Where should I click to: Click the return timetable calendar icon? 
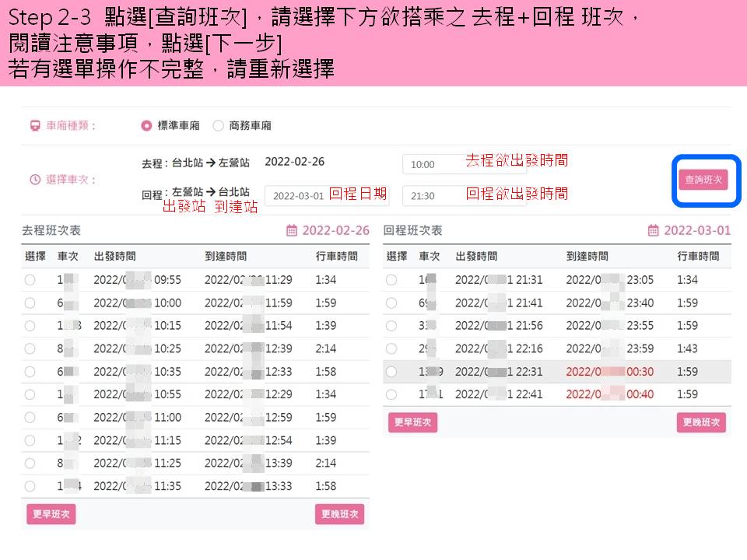click(653, 231)
